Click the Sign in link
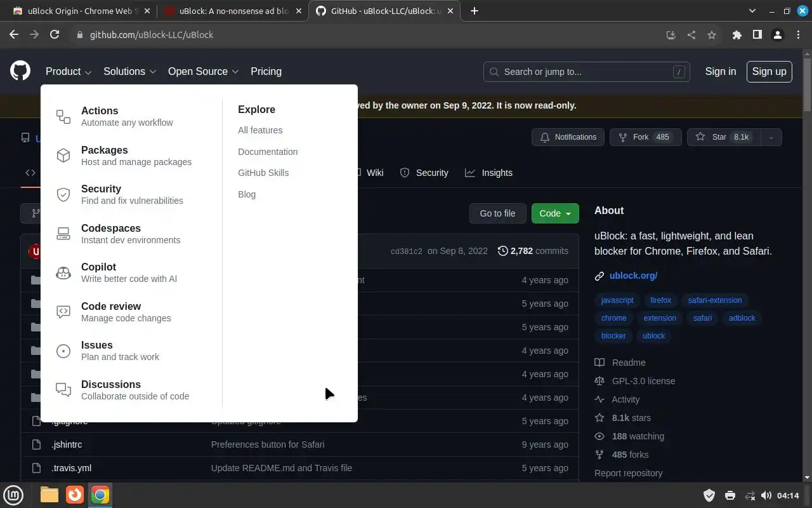This screenshot has height=508, width=812. click(721, 72)
